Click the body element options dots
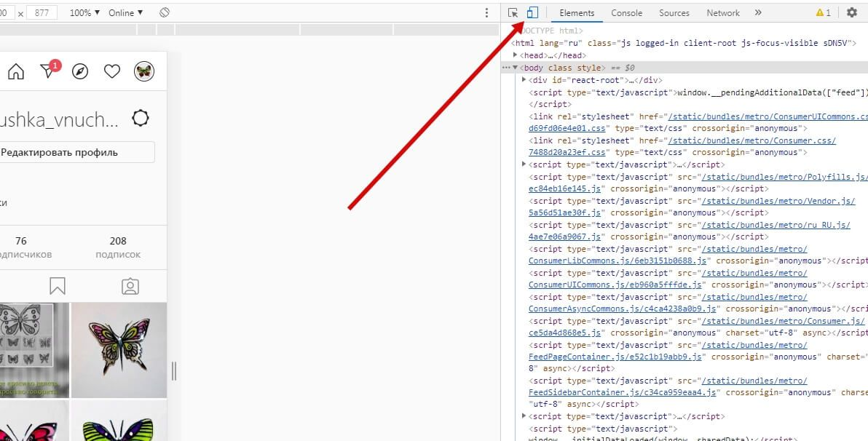 tap(505, 68)
